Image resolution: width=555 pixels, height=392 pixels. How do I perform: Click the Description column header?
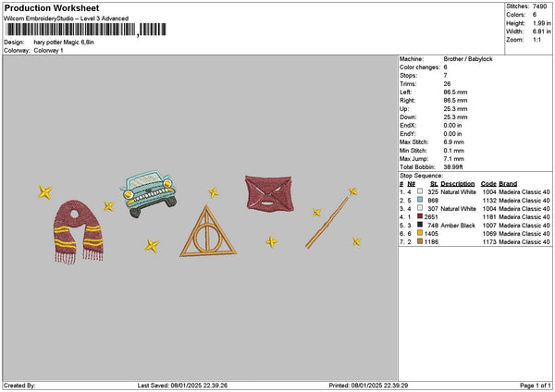click(457, 184)
